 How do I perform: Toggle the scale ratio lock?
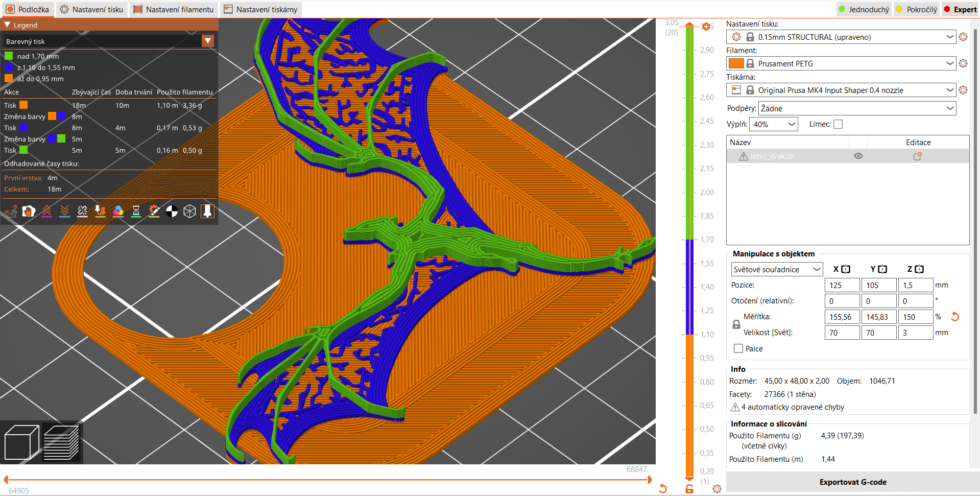[736, 324]
